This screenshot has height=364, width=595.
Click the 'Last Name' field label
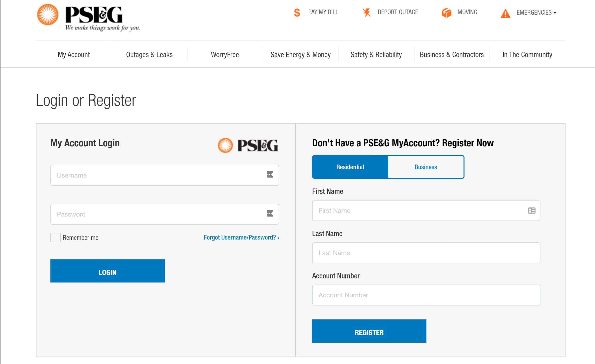327,234
